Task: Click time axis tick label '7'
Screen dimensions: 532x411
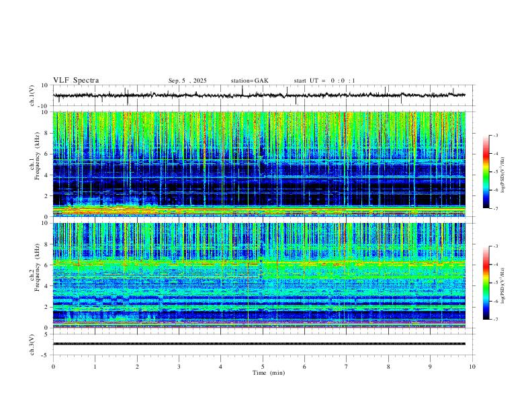Action: pyautogui.click(x=347, y=367)
